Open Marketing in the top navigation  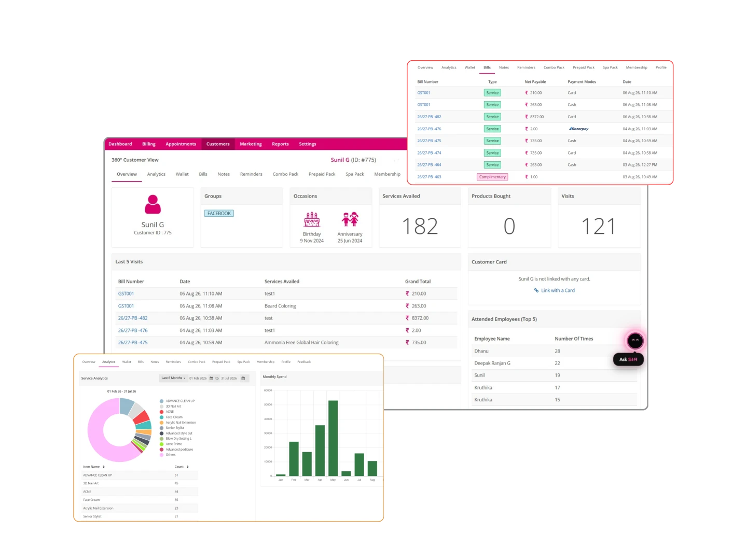[x=251, y=144]
